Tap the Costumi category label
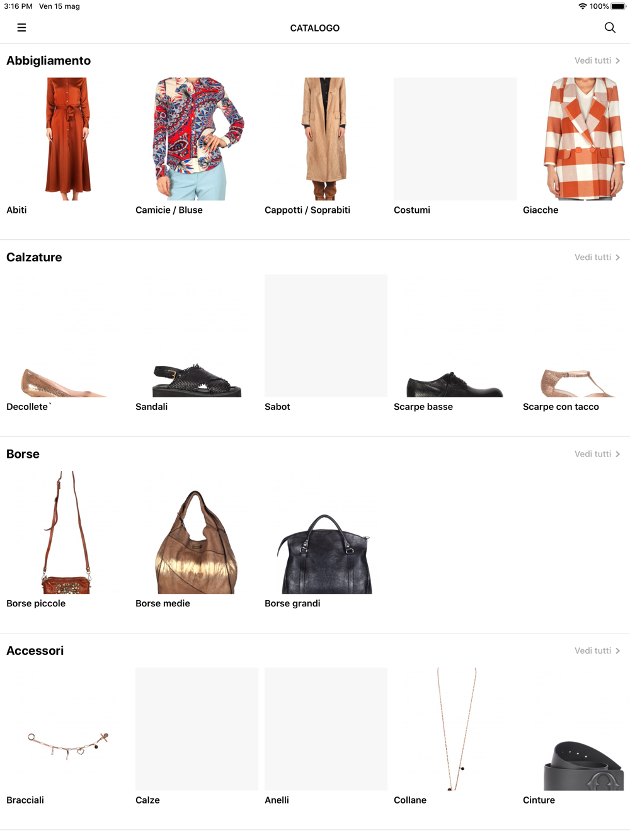This screenshot has width=630, height=840. (x=412, y=210)
